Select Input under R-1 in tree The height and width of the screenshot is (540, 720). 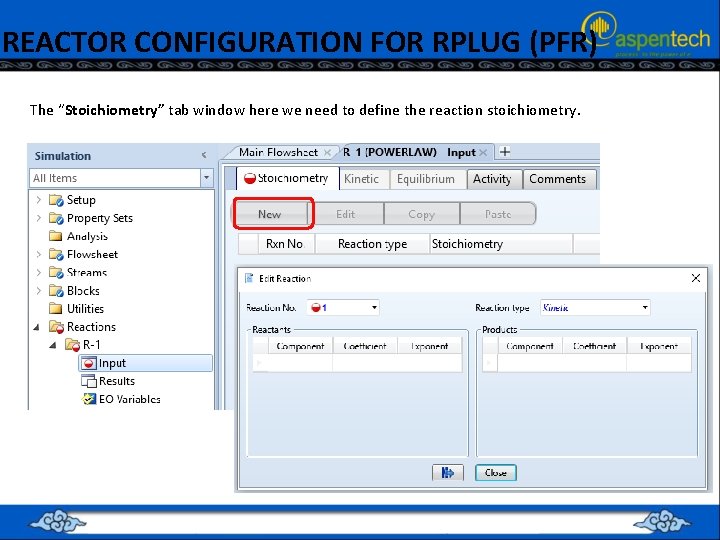coord(146,363)
